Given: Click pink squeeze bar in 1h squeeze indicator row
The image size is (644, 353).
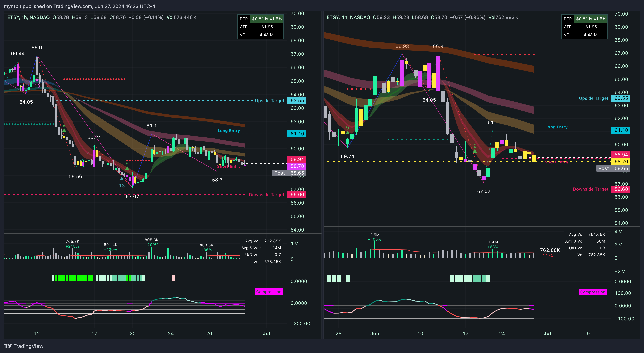Looking at the screenshot, I should point(173,278).
